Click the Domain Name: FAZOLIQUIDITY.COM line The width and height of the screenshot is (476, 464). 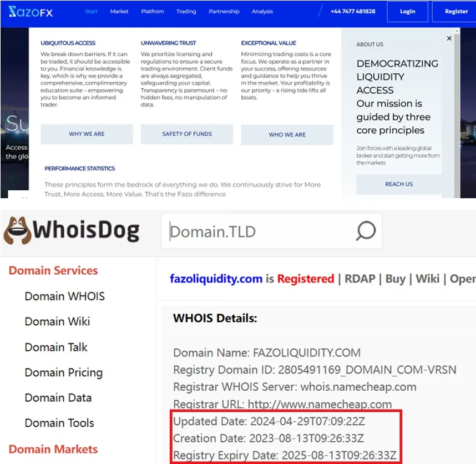(x=267, y=353)
